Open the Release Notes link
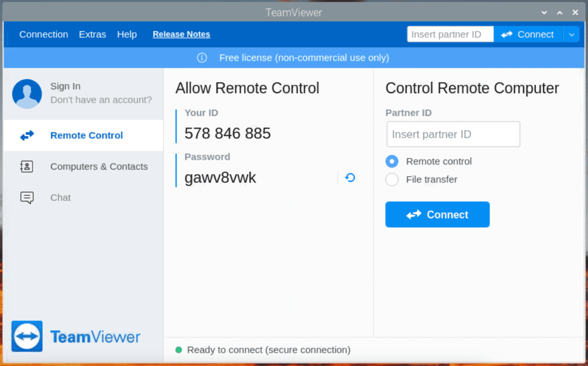 [x=181, y=34]
